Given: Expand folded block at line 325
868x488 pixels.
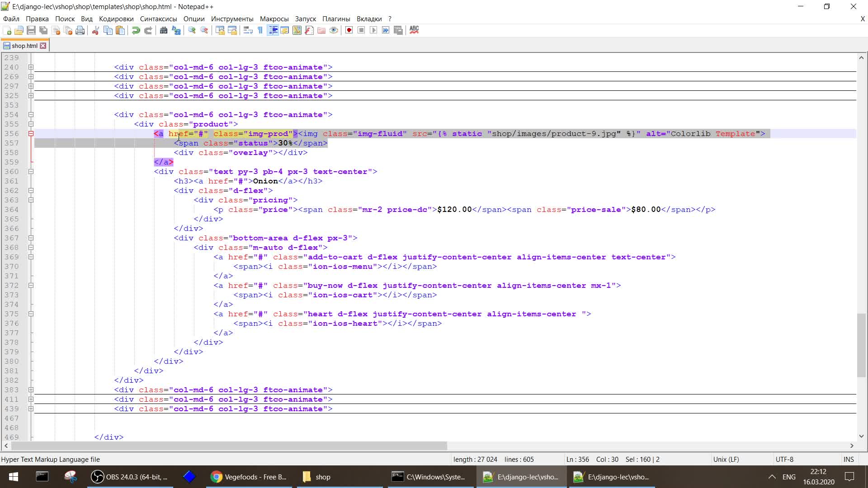Looking at the screenshot, I should [31, 95].
